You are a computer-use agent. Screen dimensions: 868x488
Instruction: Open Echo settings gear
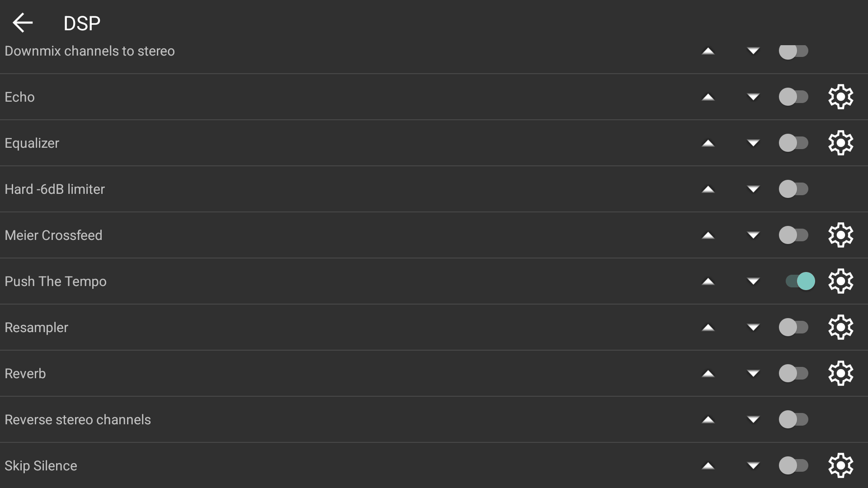[x=840, y=97]
